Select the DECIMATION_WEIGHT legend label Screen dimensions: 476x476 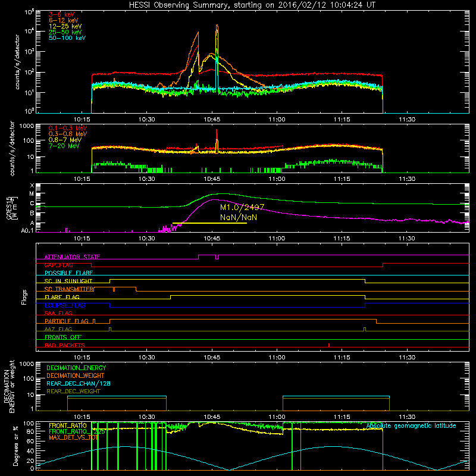click(76, 375)
